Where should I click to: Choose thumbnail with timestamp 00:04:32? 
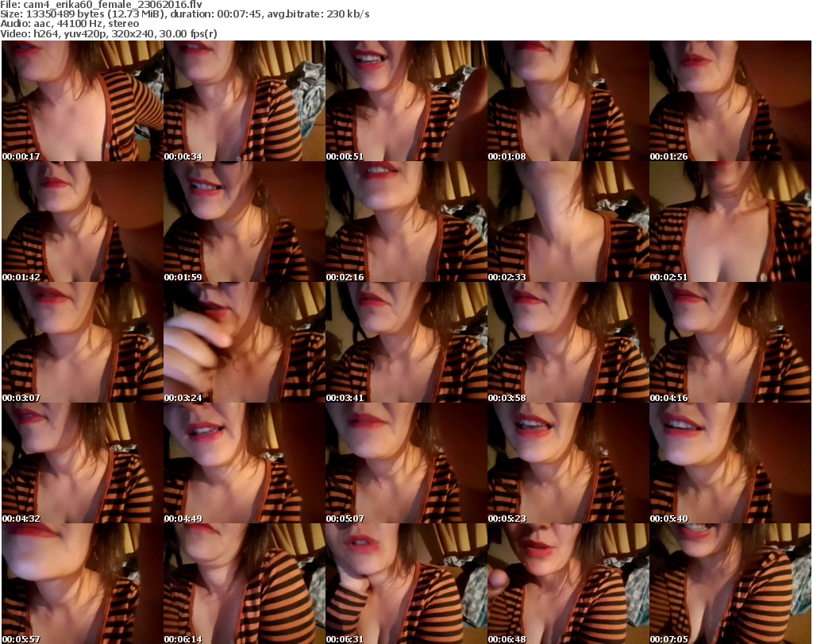(x=83, y=463)
